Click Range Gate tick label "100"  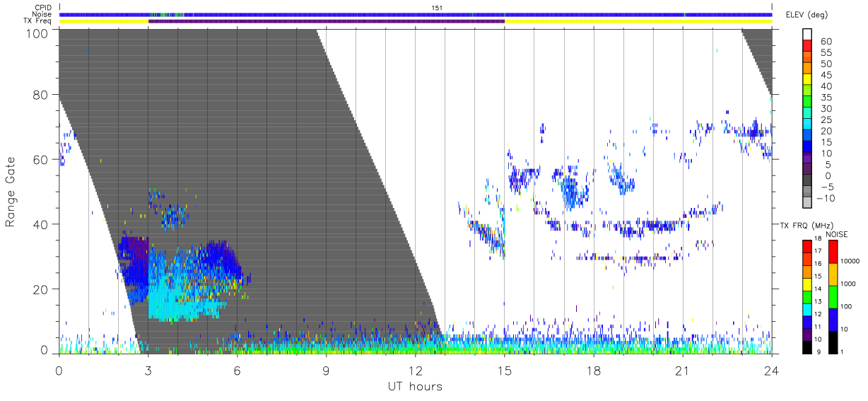pyautogui.click(x=37, y=33)
